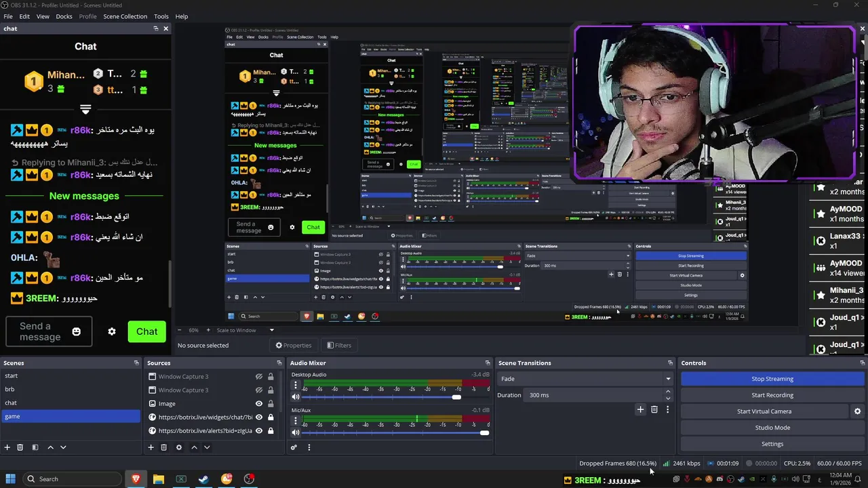The height and width of the screenshot is (488, 868).
Task: Open the chat emoji picker
Action: 77,331
